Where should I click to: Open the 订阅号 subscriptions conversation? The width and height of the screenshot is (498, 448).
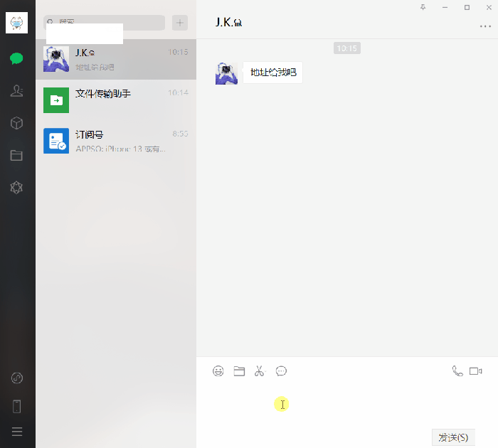pos(116,141)
